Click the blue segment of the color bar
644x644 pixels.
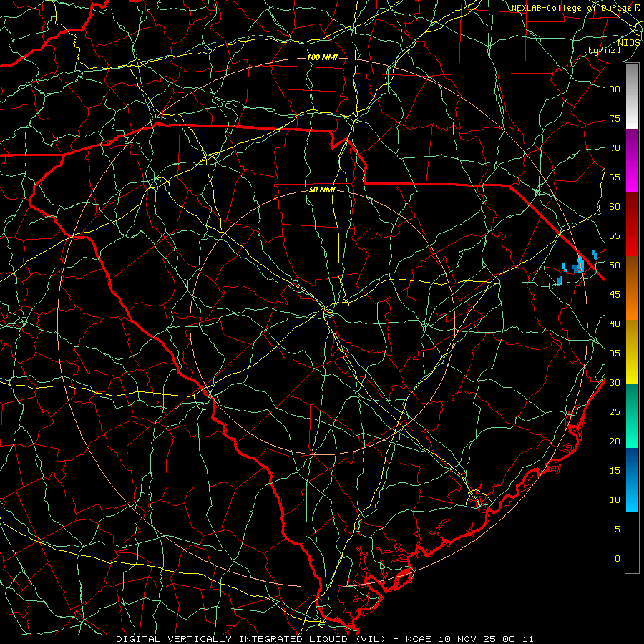632,479
